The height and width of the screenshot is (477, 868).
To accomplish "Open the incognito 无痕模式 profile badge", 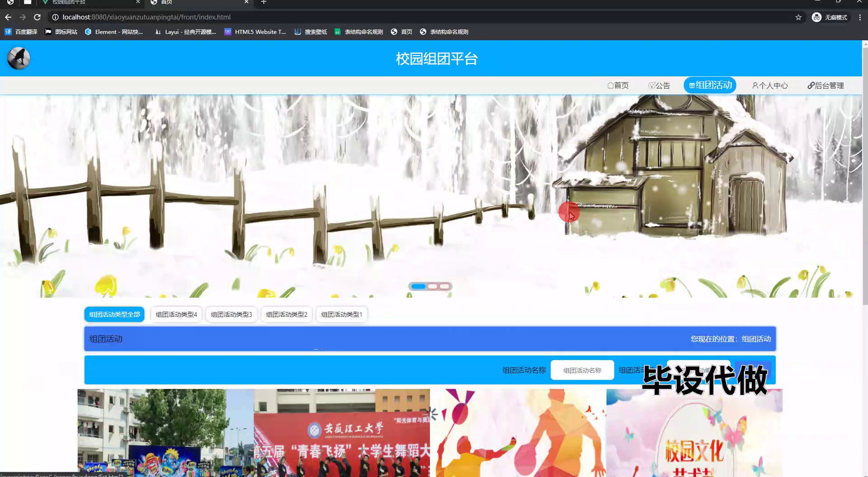I will coord(830,17).
